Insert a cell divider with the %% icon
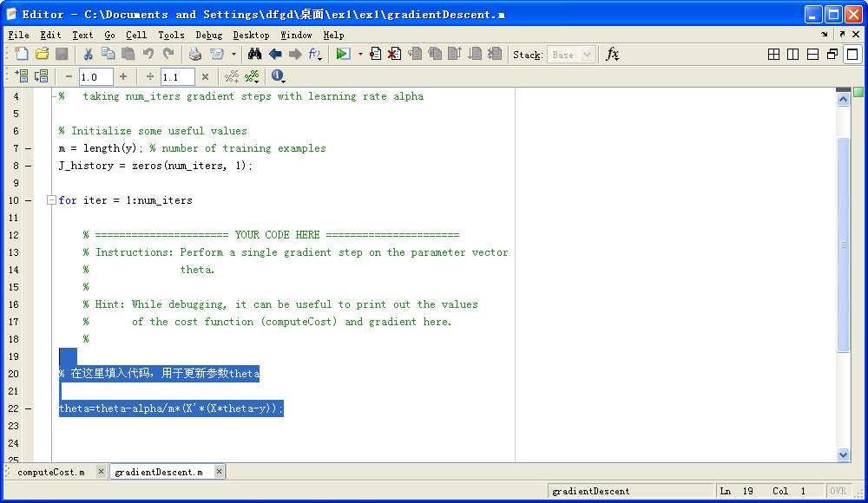This screenshot has height=503, width=868. (232, 76)
